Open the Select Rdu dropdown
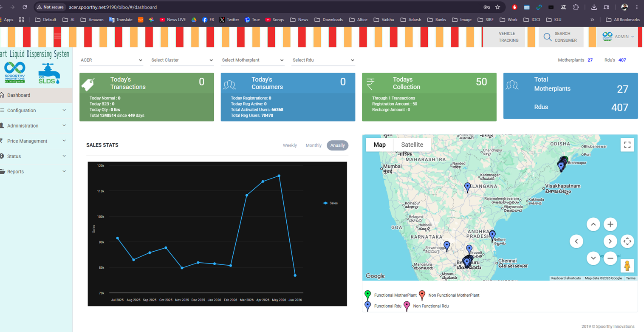 323,60
